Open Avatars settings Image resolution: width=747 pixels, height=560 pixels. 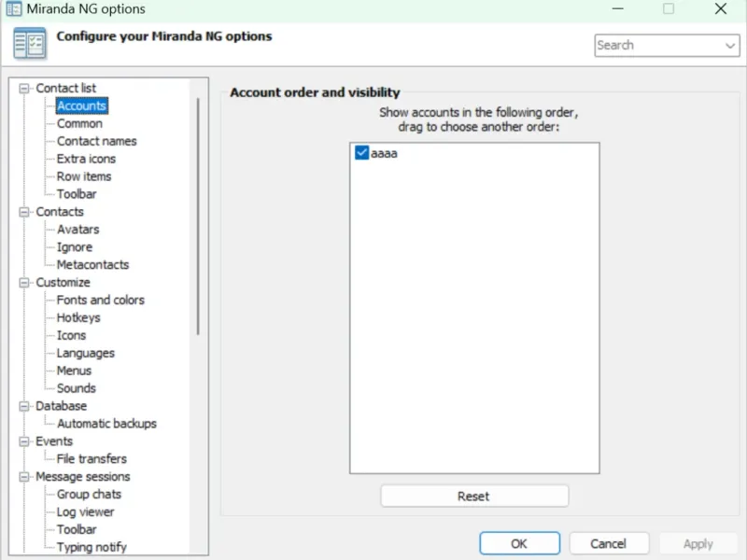pyautogui.click(x=78, y=229)
